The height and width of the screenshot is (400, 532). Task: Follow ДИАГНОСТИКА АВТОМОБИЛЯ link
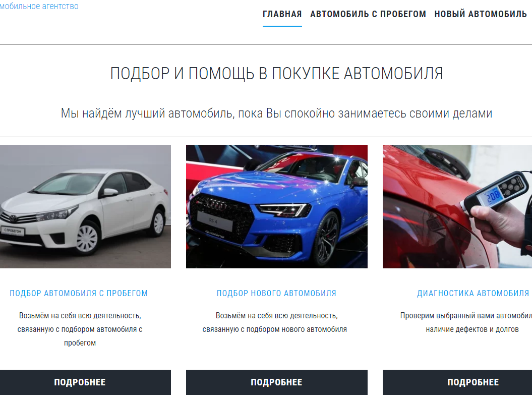473,293
